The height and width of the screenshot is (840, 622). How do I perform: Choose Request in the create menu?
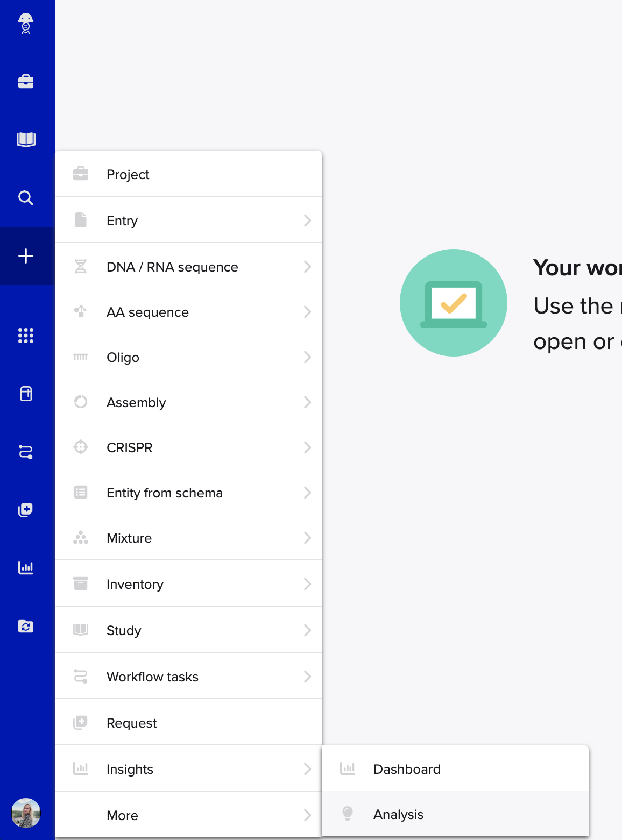point(132,723)
